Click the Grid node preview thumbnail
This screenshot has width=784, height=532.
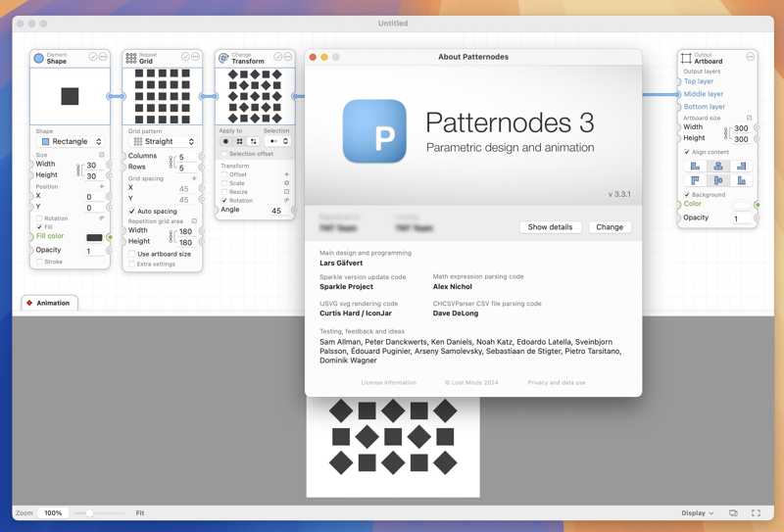[163, 96]
